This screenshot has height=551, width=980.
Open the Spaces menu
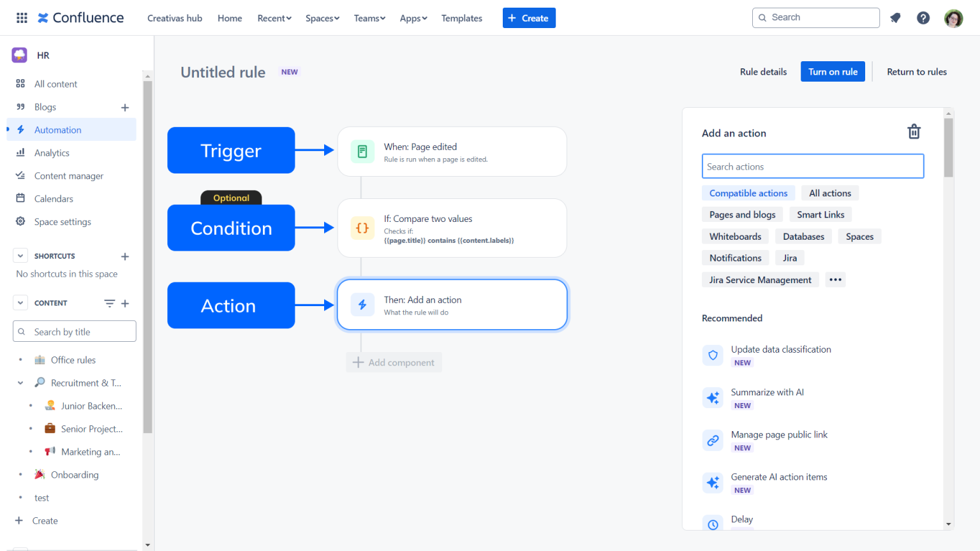pyautogui.click(x=322, y=18)
